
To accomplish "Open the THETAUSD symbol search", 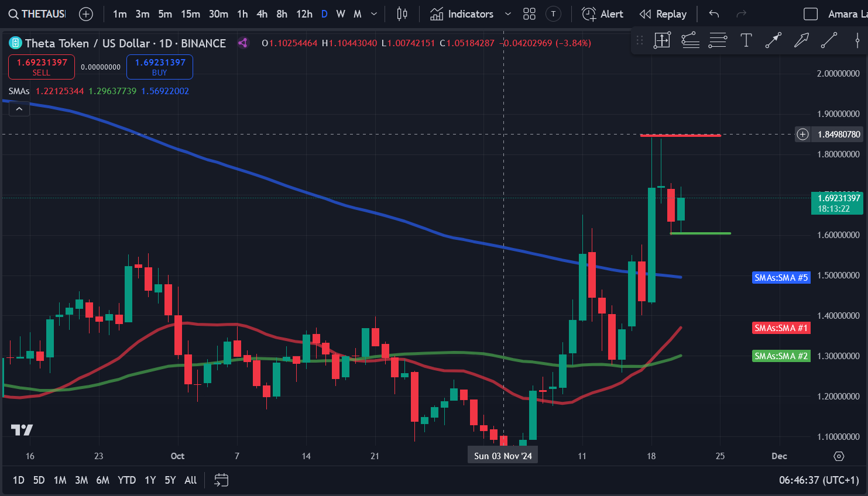I will tap(37, 14).
